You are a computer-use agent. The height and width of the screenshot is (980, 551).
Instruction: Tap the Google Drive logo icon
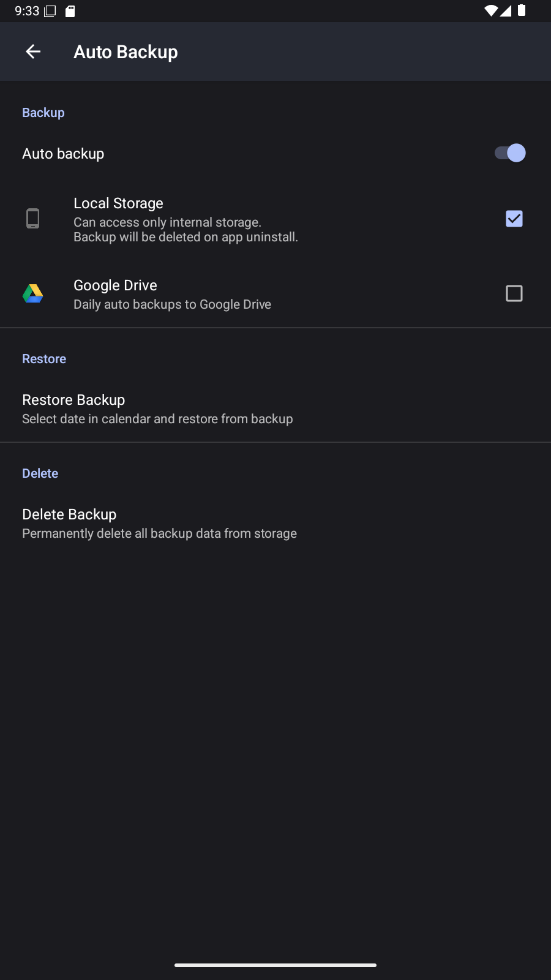click(33, 293)
